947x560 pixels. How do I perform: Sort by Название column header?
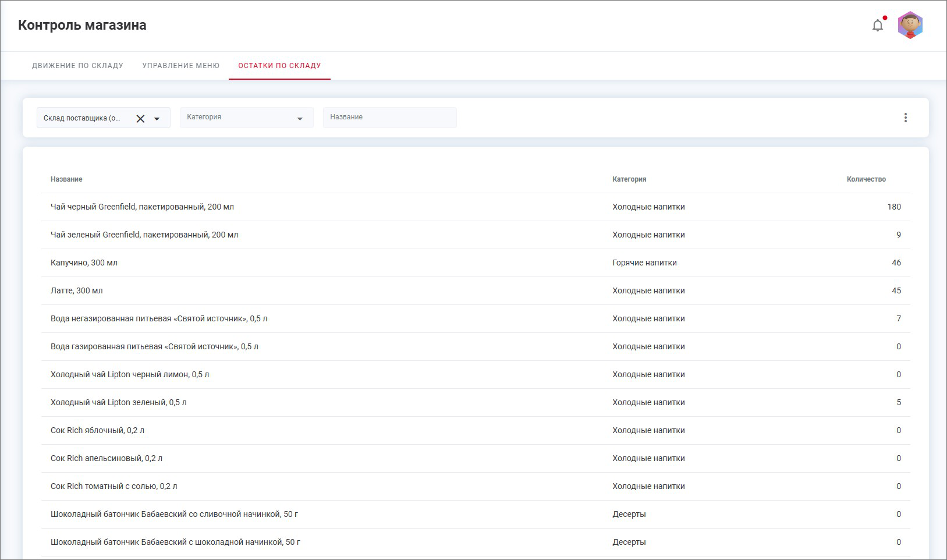coord(66,179)
